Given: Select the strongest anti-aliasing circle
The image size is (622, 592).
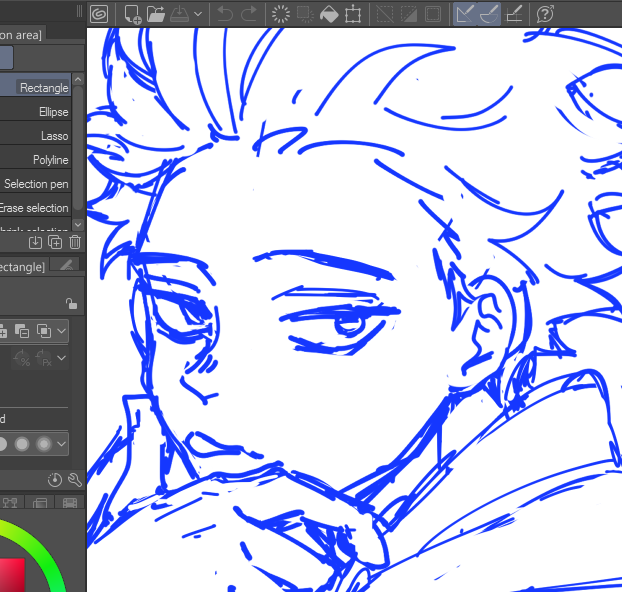Looking at the screenshot, I should tap(44, 444).
